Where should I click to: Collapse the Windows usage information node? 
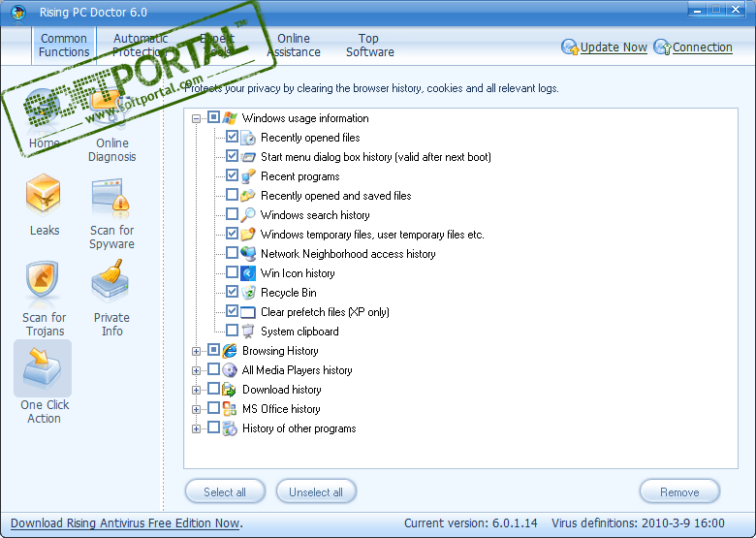pyautogui.click(x=196, y=118)
